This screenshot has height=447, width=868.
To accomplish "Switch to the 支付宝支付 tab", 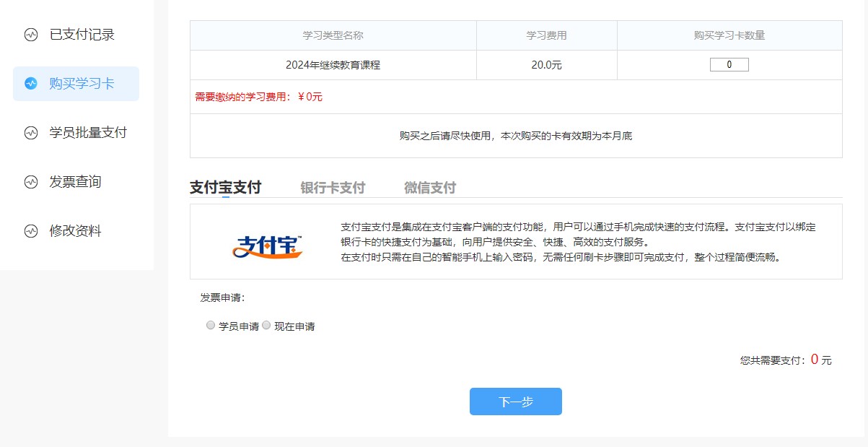I will [x=225, y=188].
